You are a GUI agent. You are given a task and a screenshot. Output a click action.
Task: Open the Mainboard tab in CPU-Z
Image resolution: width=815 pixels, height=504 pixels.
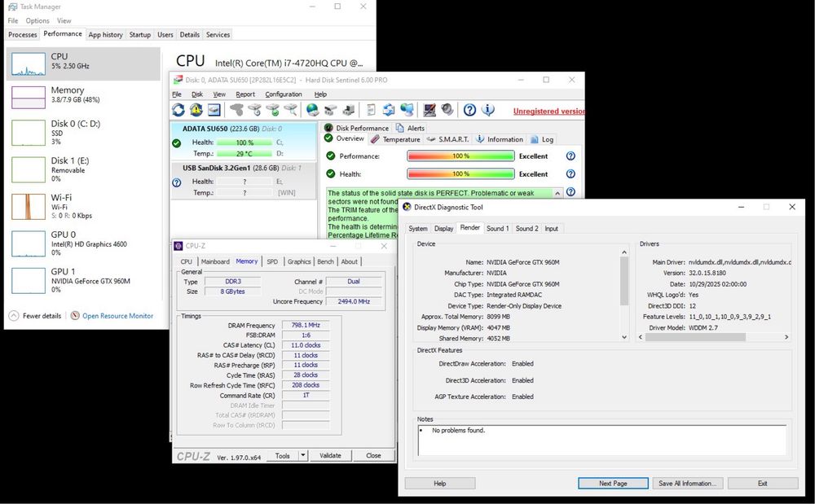(215, 261)
